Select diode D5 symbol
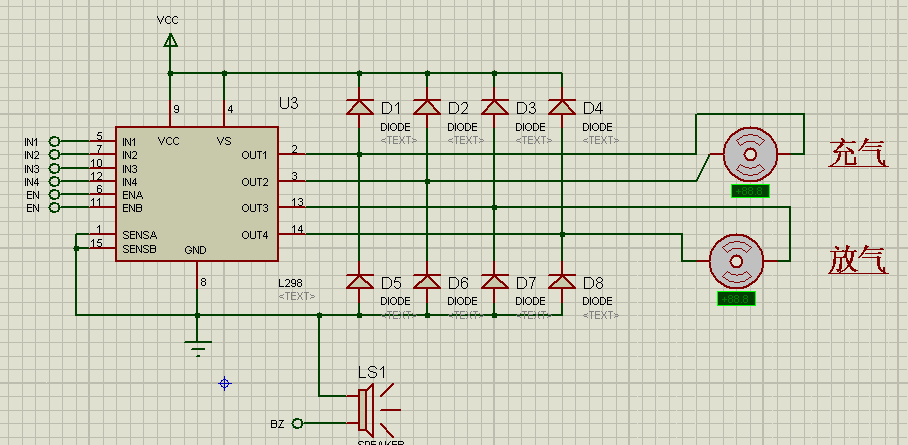The width and height of the screenshot is (908, 445). 359,282
